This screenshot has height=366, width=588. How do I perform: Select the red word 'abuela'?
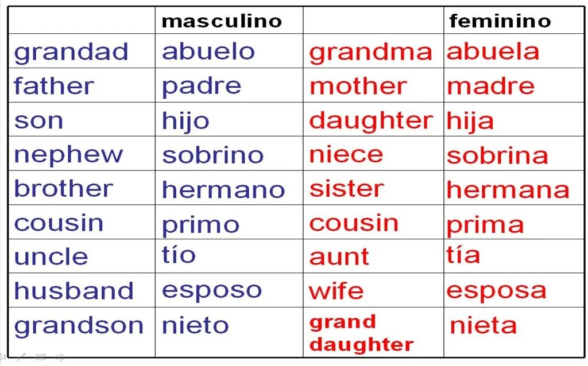coord(493,51)
